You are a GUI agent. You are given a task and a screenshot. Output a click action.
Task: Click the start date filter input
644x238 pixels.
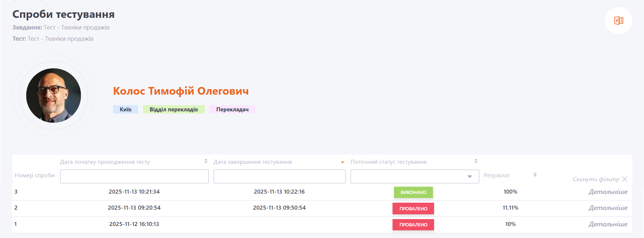coord(134,176)
